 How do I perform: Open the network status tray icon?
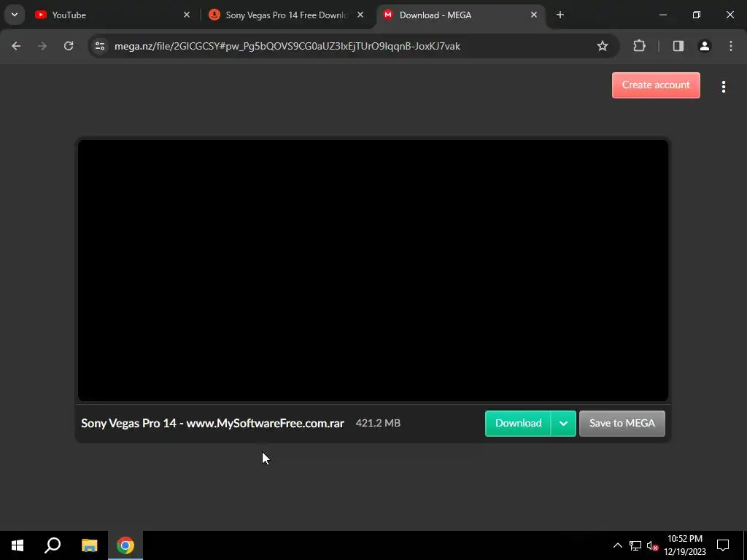(635, 545)
